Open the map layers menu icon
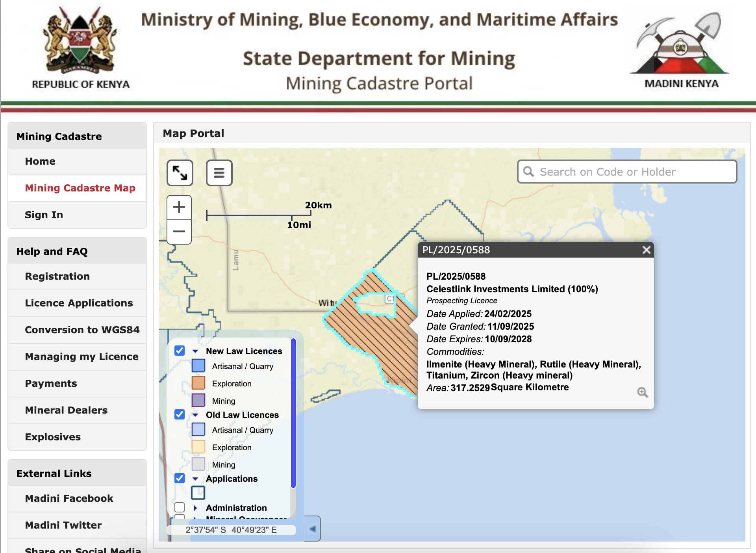 pos(219,173)
